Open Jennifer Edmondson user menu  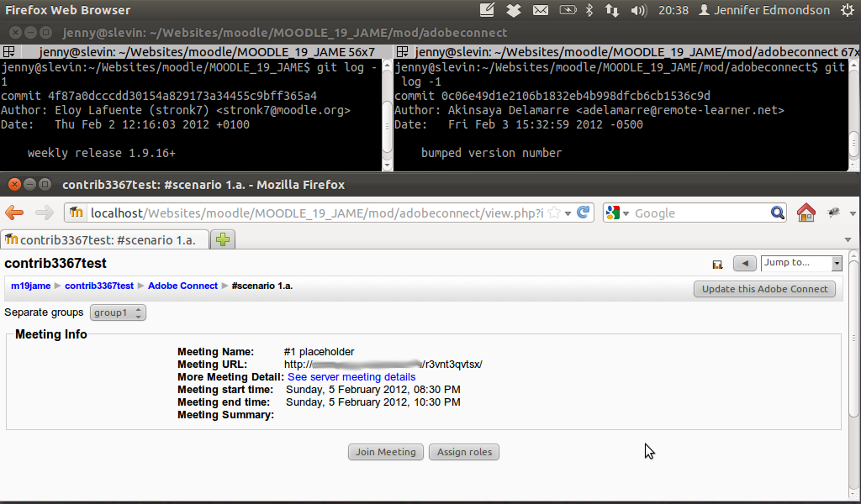(x=763, y=10)
